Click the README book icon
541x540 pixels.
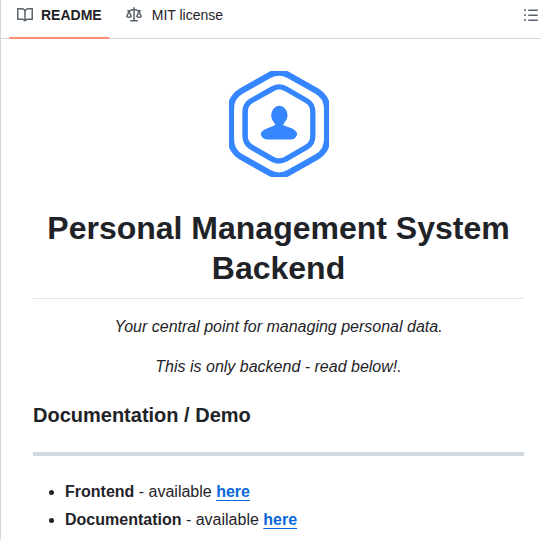pyautogui.click(x=25, y=15)
